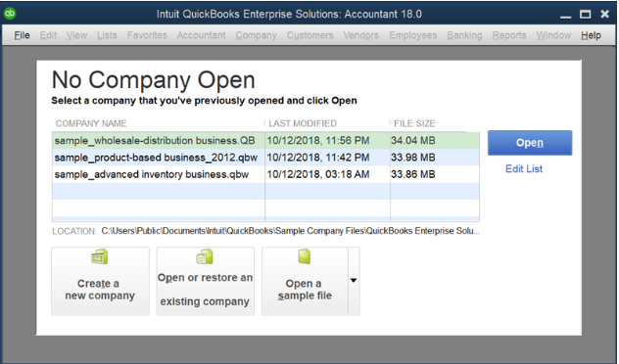The width and height of the screenshot is (619, 364).
Task: Select sample_product-based business_2012.qbw row
Action: 265,158
